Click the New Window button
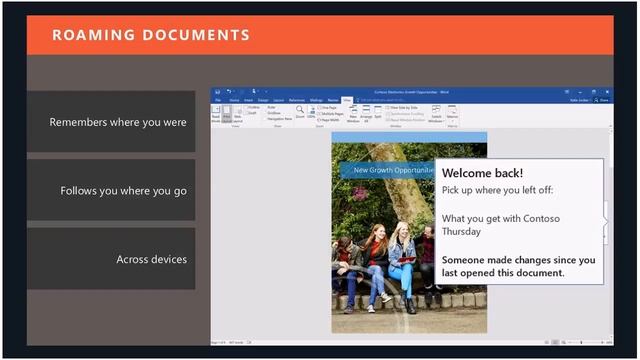 click(x=353, y=114)
